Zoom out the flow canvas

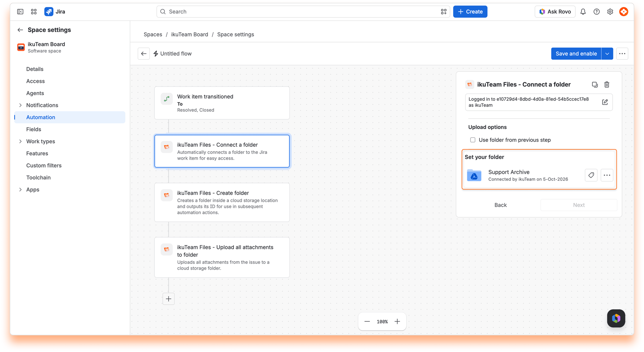(367, 321)
